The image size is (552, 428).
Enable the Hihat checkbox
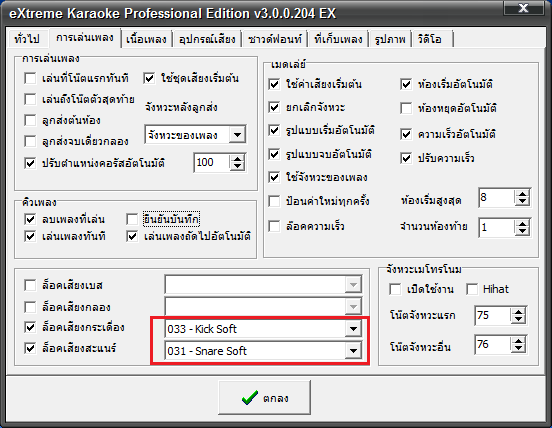coord(472,289)
